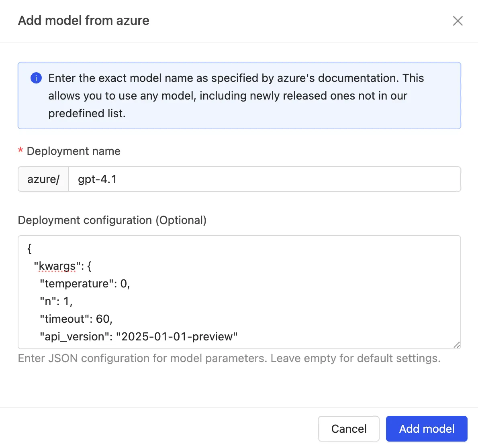Select the temperature line in the JSON config
Screen dimensions: 478x448
pyautogui.click(x=84, y=283)
